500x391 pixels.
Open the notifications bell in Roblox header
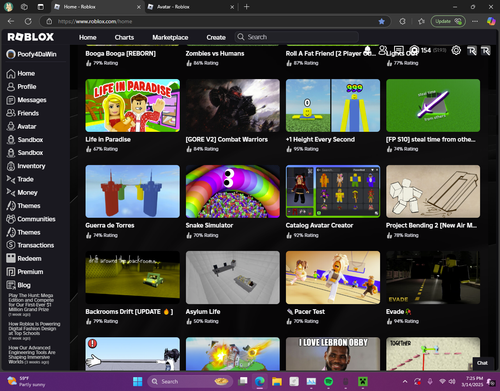pyautogui.click(x=367, y=50)
